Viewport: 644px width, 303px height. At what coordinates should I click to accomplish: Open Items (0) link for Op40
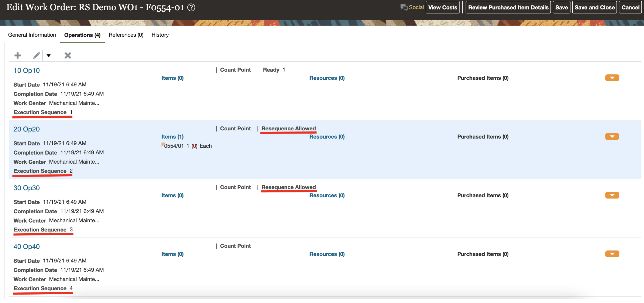pyautogui.click(x=172, y=254)
